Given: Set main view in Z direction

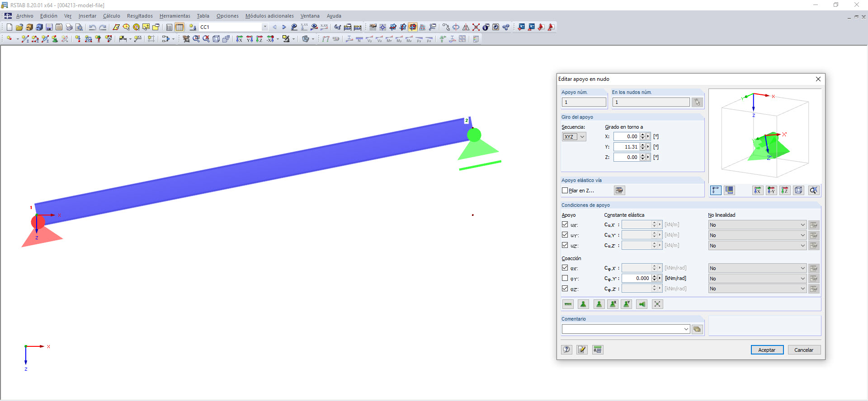Looking at the screenshot, I should pyautogui.click(x=259, y=39).
